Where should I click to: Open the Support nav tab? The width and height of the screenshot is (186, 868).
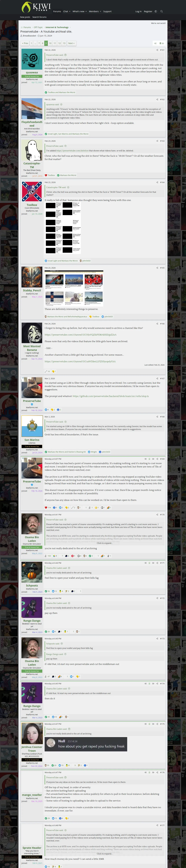(x=107, y=11)
